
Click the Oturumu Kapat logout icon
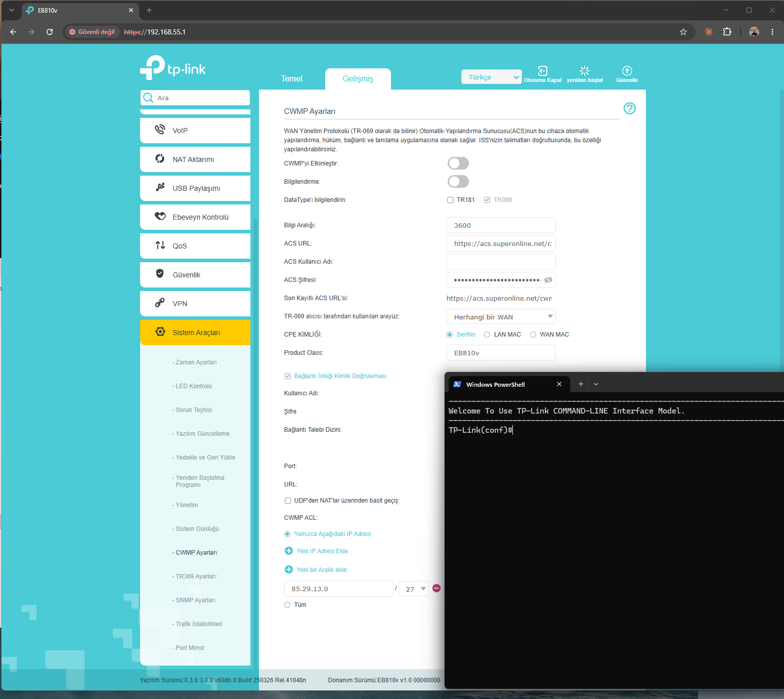(543, 71)
